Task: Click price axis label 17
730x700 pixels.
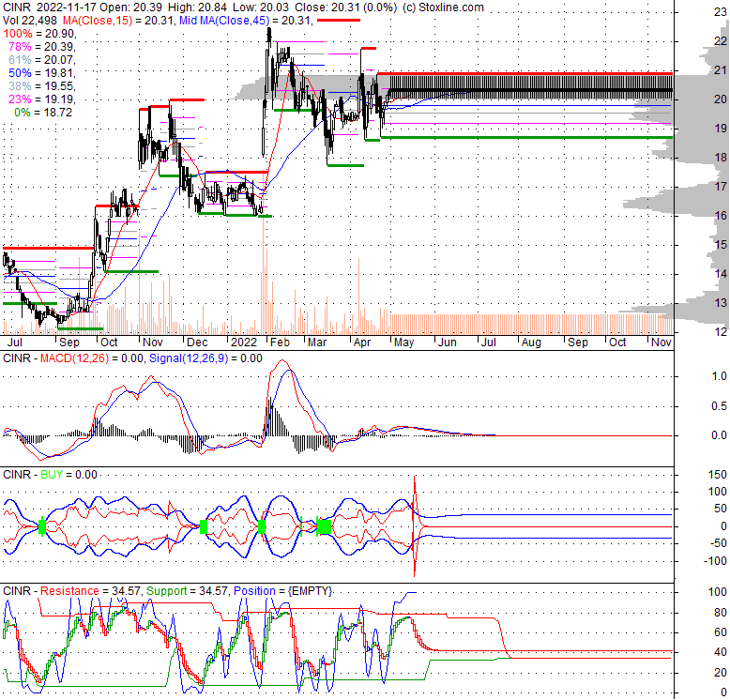Action: (x=721, y=187)
